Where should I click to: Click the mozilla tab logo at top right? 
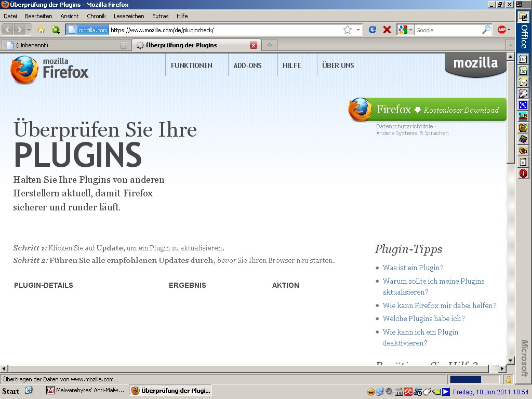476,64
